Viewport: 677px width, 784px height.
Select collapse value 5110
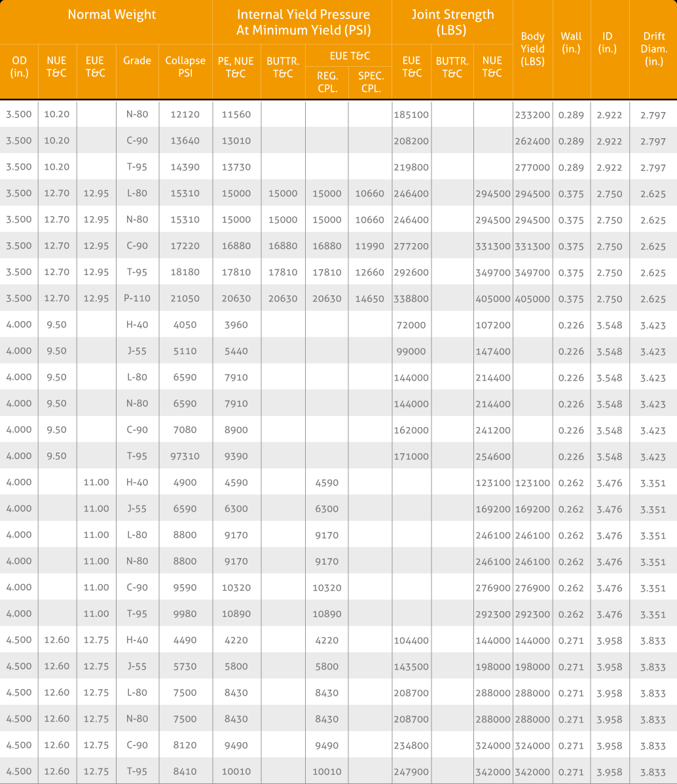pos(185,351)
